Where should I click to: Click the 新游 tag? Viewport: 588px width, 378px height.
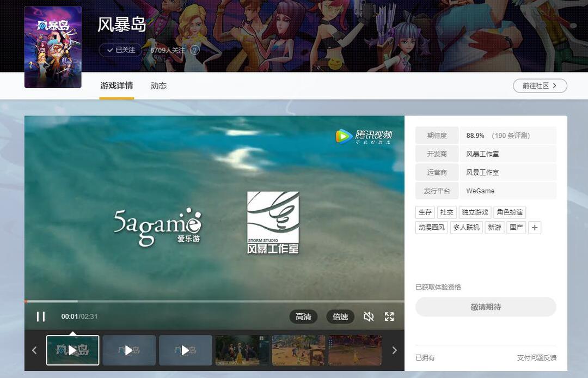click(494, 228)
